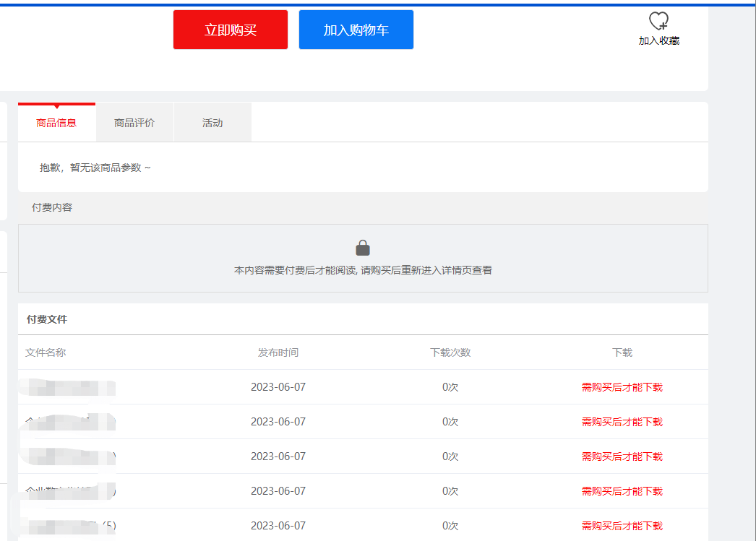
Task: Click the lock icon in paid content
Action: pyautogui.click(x=363, y=248)
